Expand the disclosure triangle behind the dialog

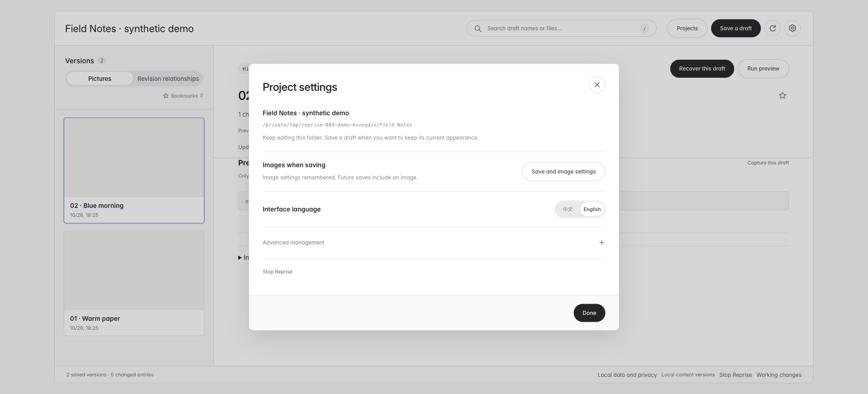(240, 258)
